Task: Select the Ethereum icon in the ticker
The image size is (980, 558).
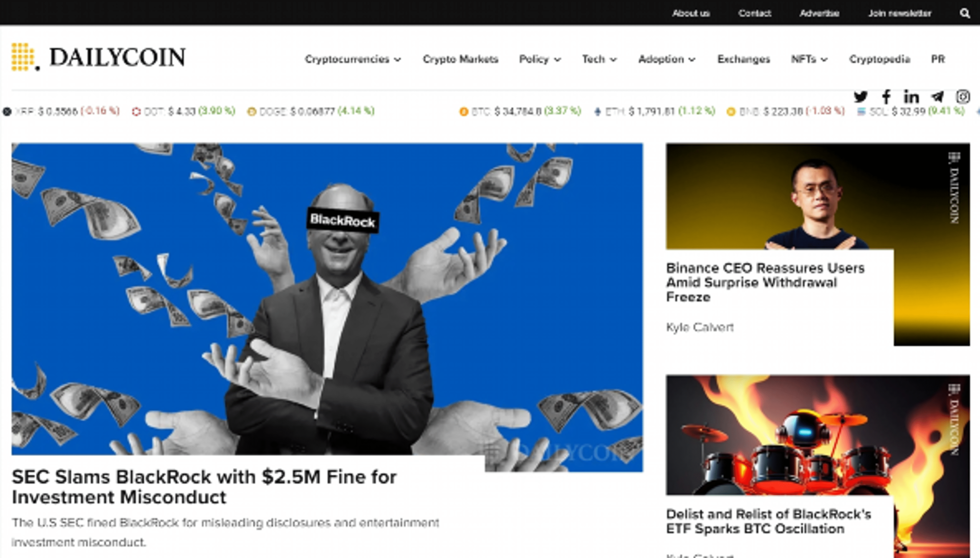Action: pyautogui.click(x=598, y=112)
